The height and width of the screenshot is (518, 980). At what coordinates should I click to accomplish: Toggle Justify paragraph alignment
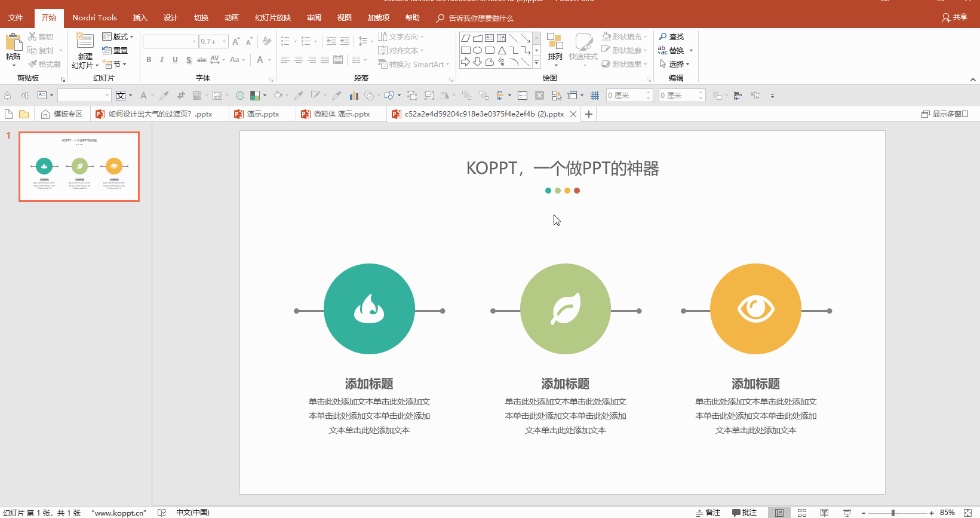click(325, 60)
